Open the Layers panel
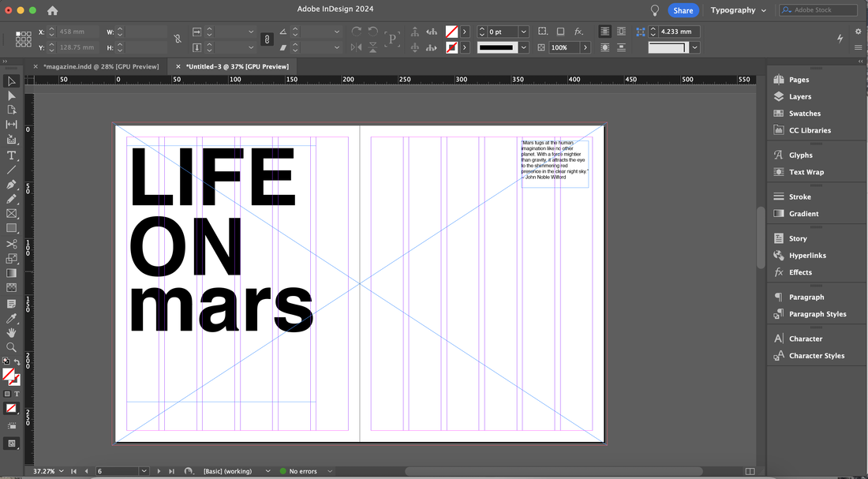 coord(800,96)
